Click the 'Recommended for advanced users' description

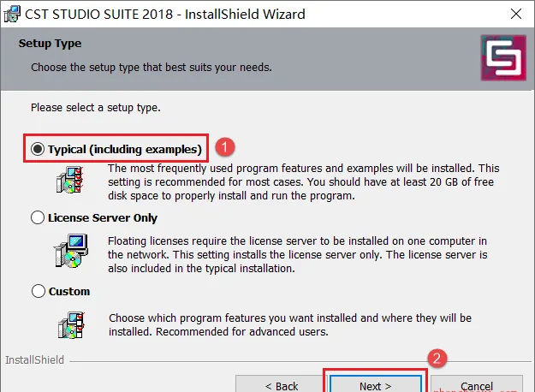(x=290, y=324)
